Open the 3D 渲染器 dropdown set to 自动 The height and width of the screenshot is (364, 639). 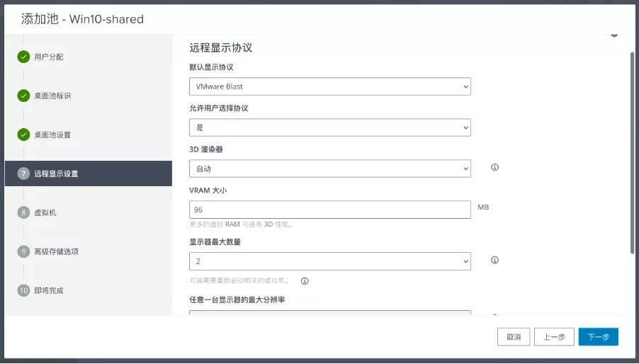point(330,169)
